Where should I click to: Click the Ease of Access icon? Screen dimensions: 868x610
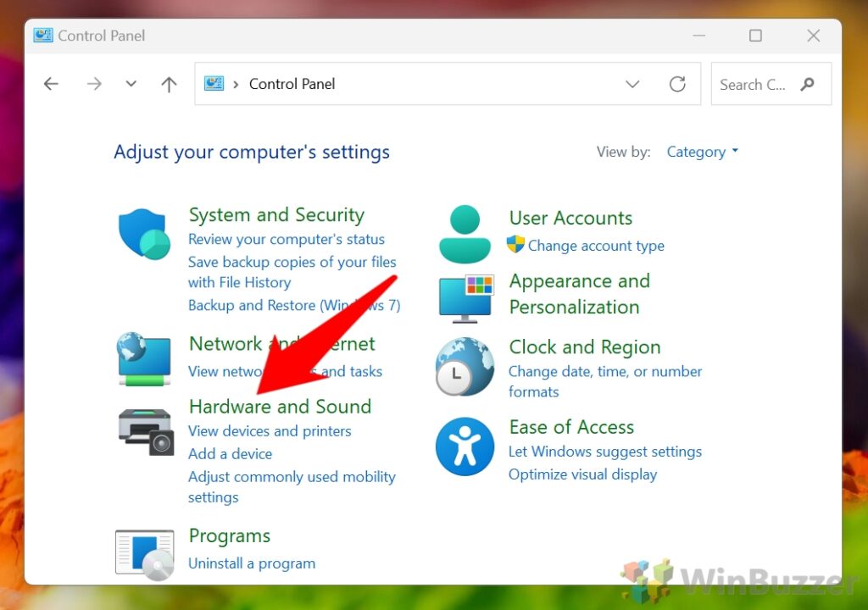coord(464,446)
